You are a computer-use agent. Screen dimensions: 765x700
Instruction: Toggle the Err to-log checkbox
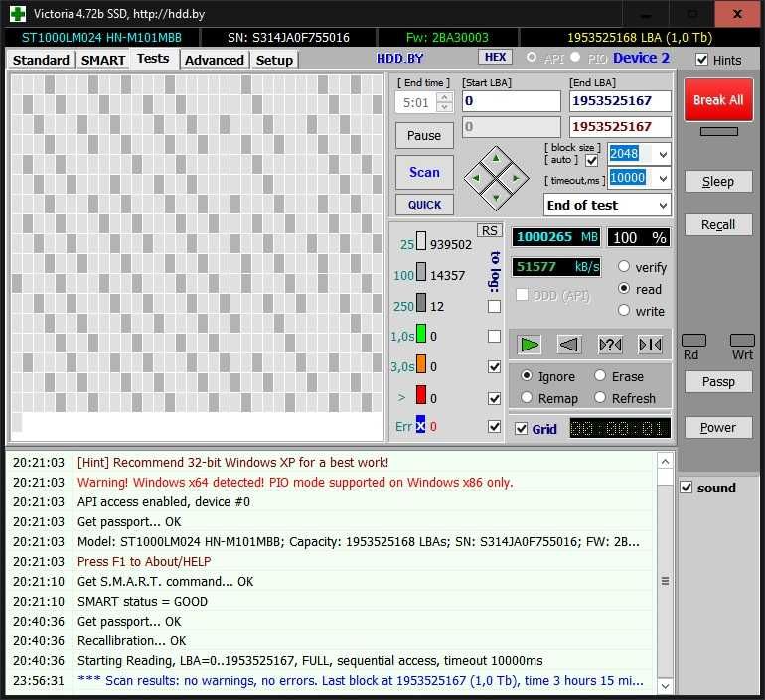click(494, 427)
